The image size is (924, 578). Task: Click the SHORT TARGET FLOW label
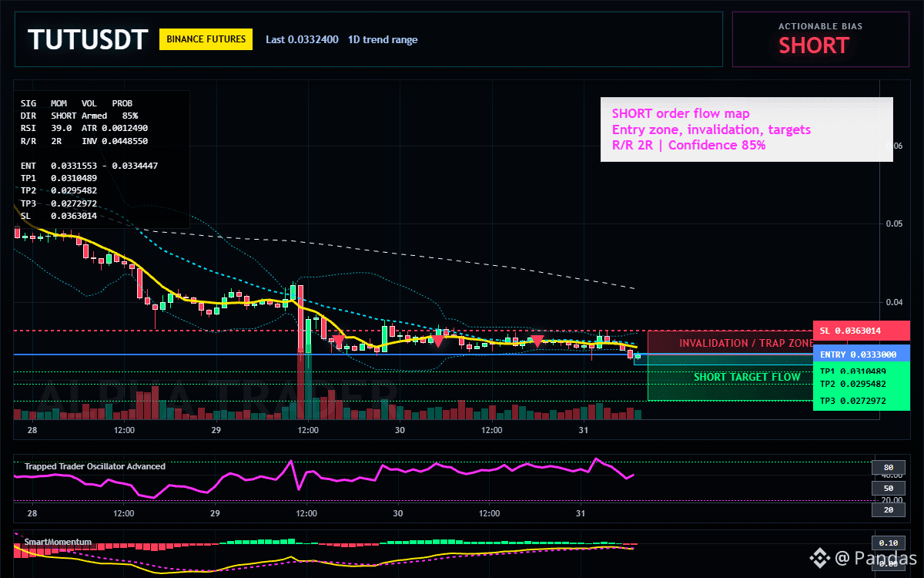pyautogui.click(x=747, y=377)
